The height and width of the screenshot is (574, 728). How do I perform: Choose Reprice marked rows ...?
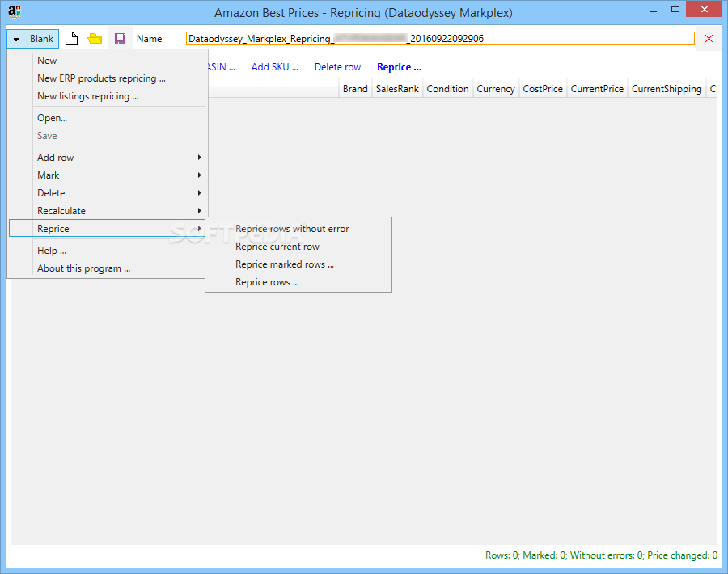[x=298, y=264]
